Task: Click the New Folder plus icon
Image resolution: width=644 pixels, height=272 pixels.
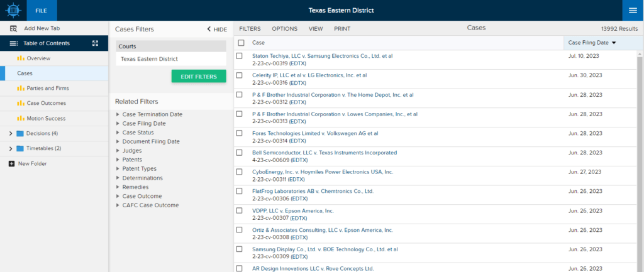Action: pos(11,164)
